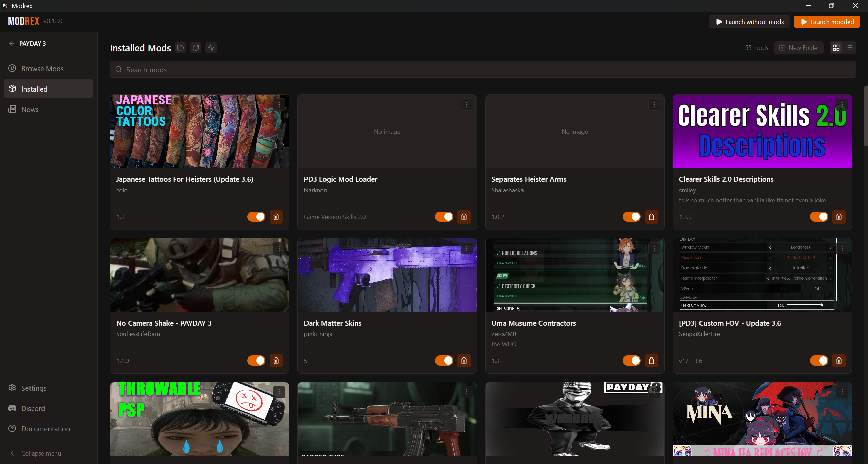Delete Uma Musume Contractors mod

[x=651, y=361]
